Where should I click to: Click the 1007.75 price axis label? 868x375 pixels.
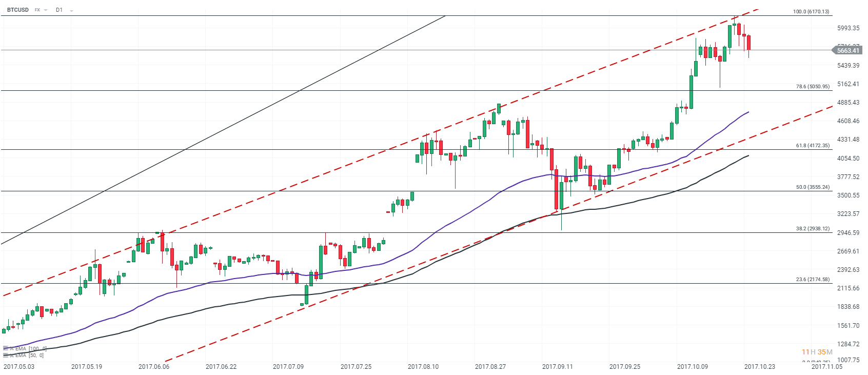click(849, 360)
